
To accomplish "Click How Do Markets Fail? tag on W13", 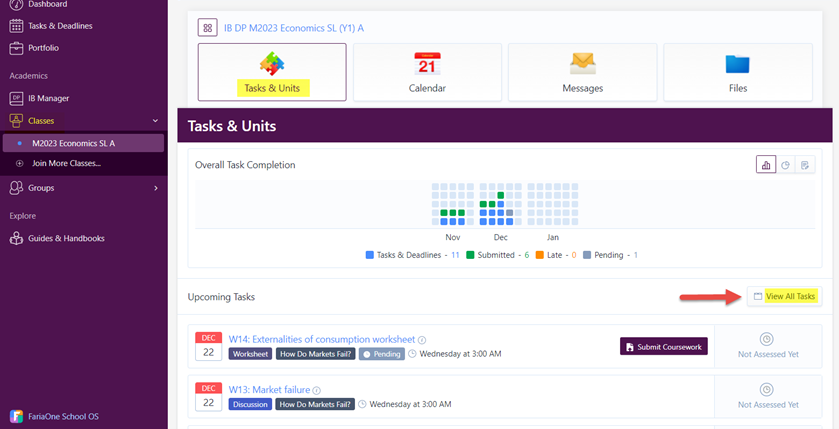I will coord(315,404).
